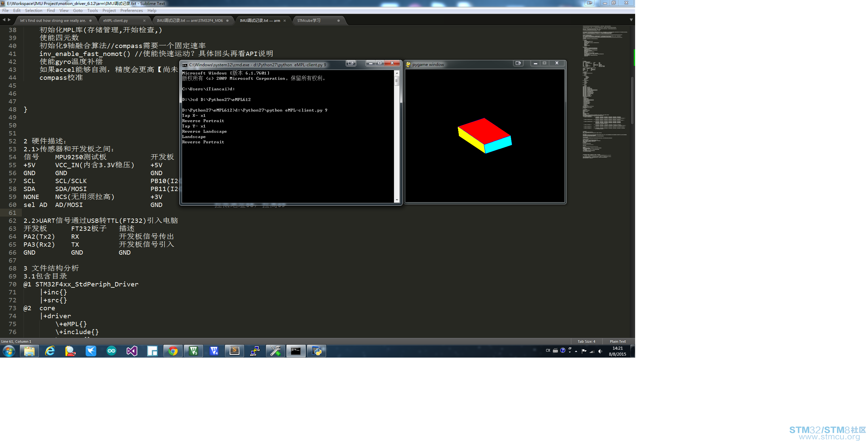Open Windows Explorer from the taskbar
The width and height of the screenshot is (868, 445).
point(29,351)
